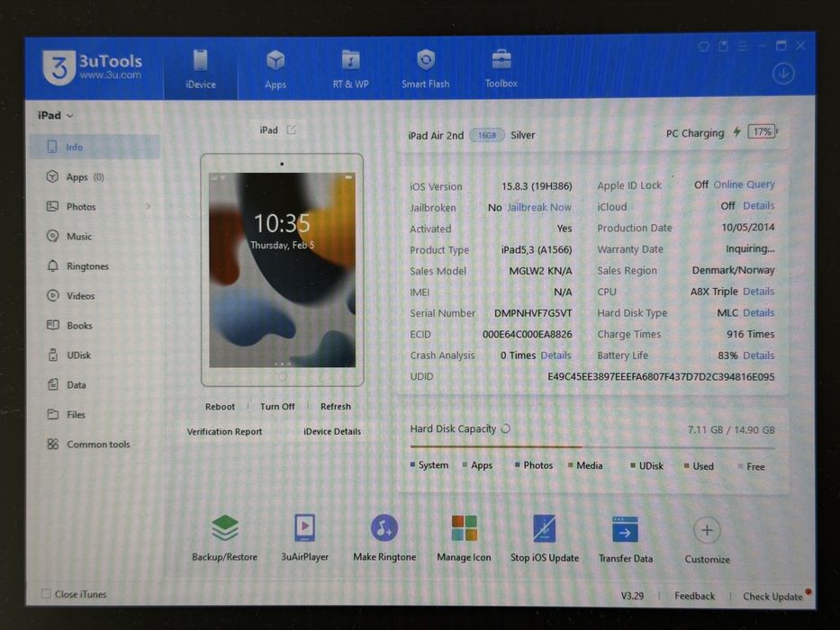Open the Apple ID Lock Online Query
This screenshot has height=630, width=840.
[744, 184]
